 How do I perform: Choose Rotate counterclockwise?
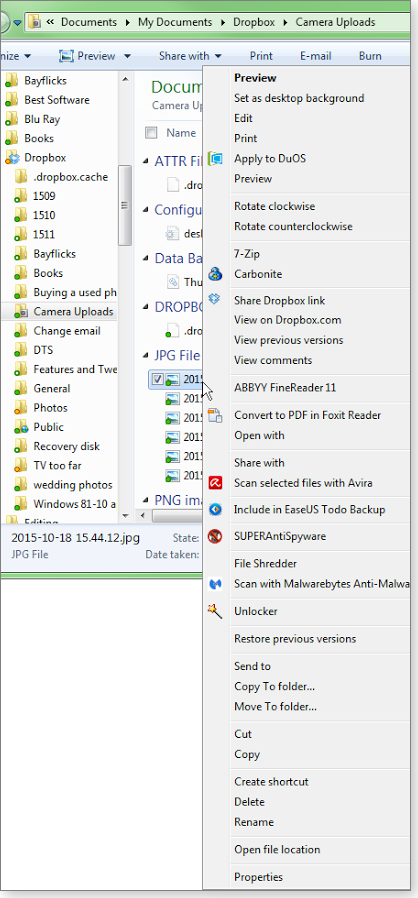click(x=293, y=226)
